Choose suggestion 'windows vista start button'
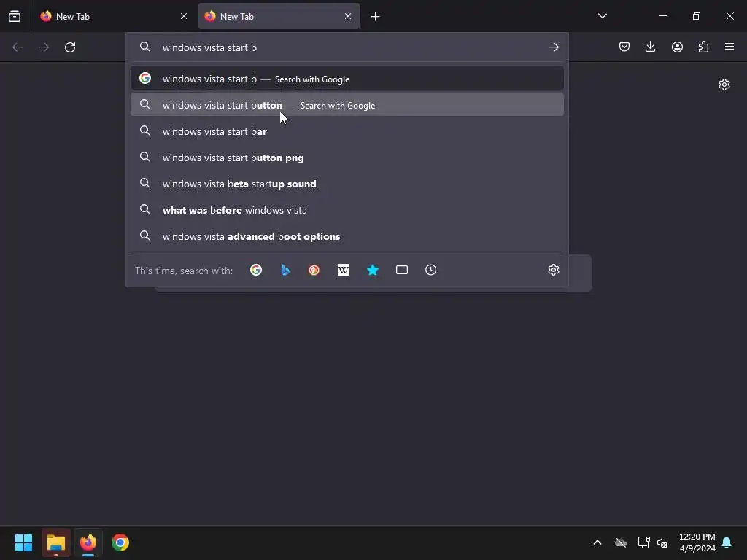The width and height of the screenshot is (747, 560). pyautogui.click(x=347, y=105)
